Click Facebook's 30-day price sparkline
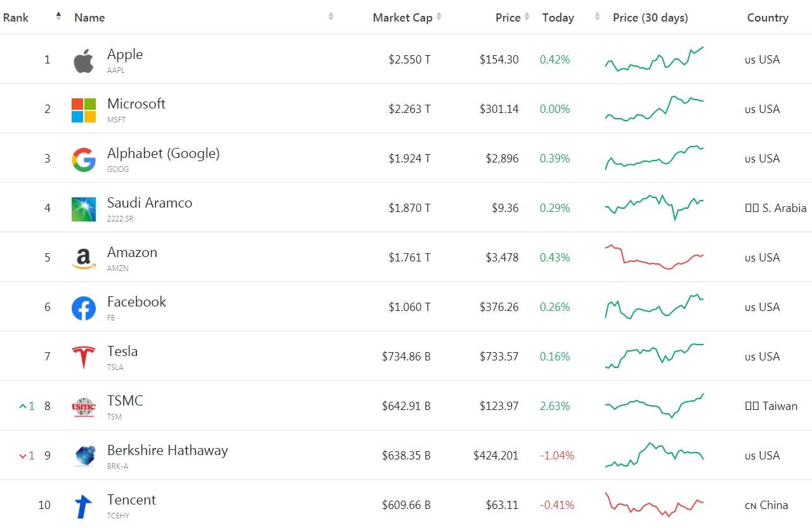The width and height of the screenshot is (812, 528). 655,307
